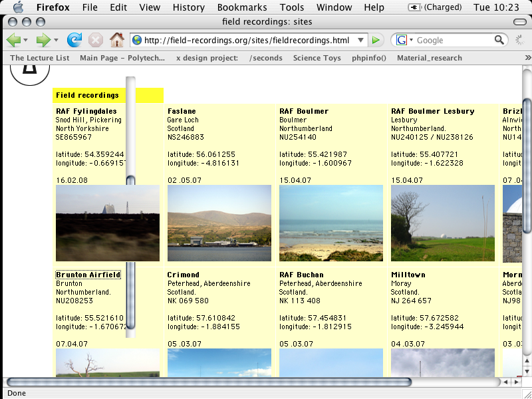The image size is (532, 399).
Task: Click the window toolbar toggle pill button
Action: pyautogui.click(x=520, y=22)
